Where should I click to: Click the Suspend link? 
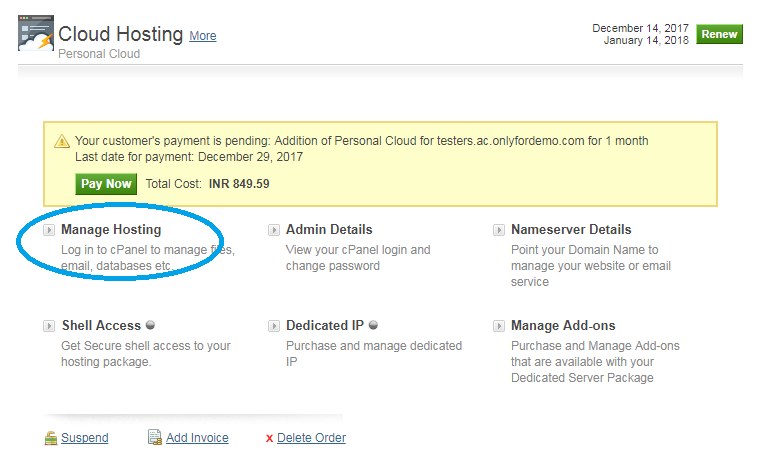pos(85,438)
